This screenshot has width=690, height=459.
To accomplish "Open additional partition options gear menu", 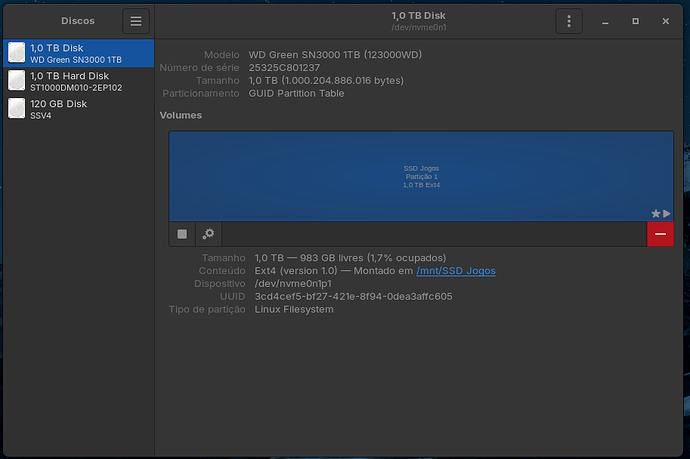I will coord(208,234).
